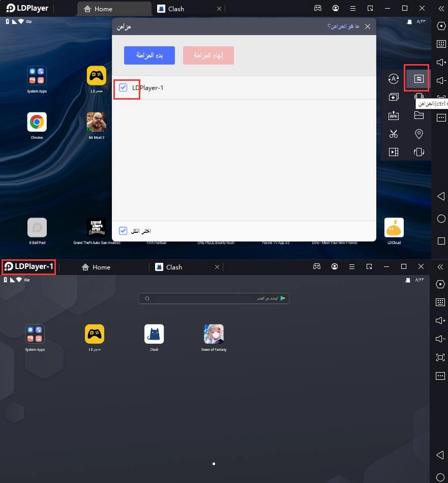Open the shared folder icon

[419, 115]
